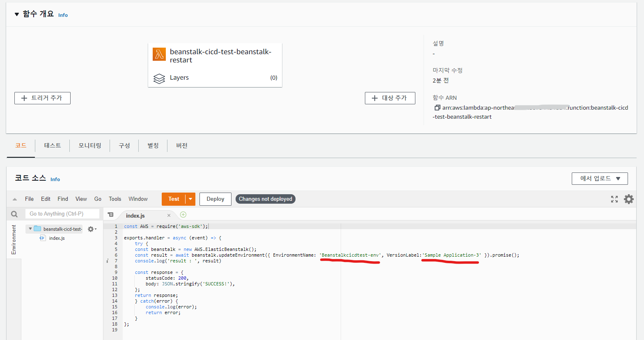This screenshot has width=644, height=340.
Task: Collapse the 함수 개요 section triangle
Action: tap(17, 14)
